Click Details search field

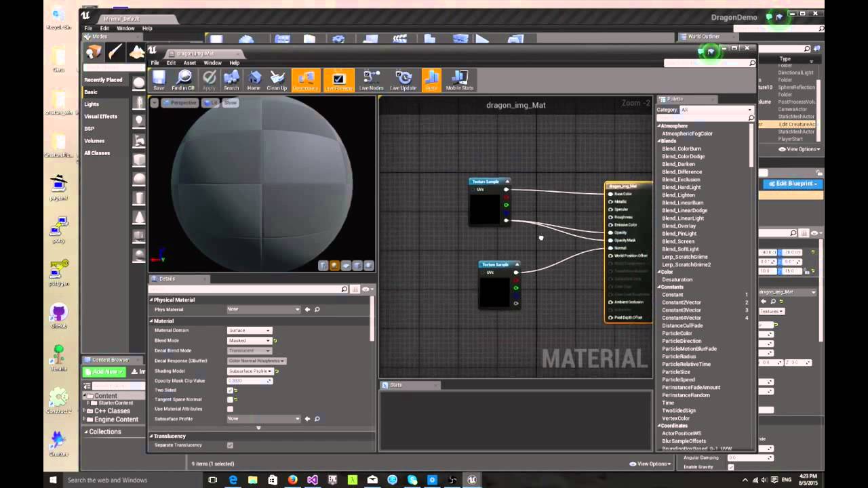pos(248,289)
